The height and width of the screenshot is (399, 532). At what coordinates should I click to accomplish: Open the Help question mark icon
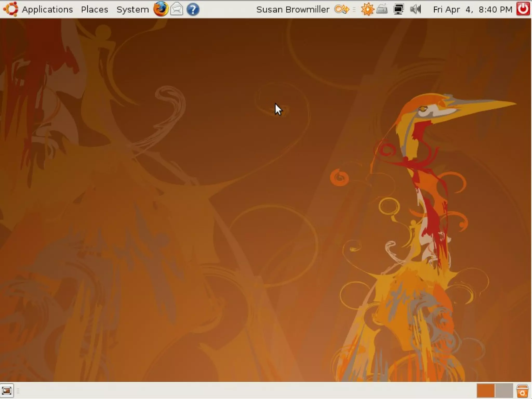point(193,9)
